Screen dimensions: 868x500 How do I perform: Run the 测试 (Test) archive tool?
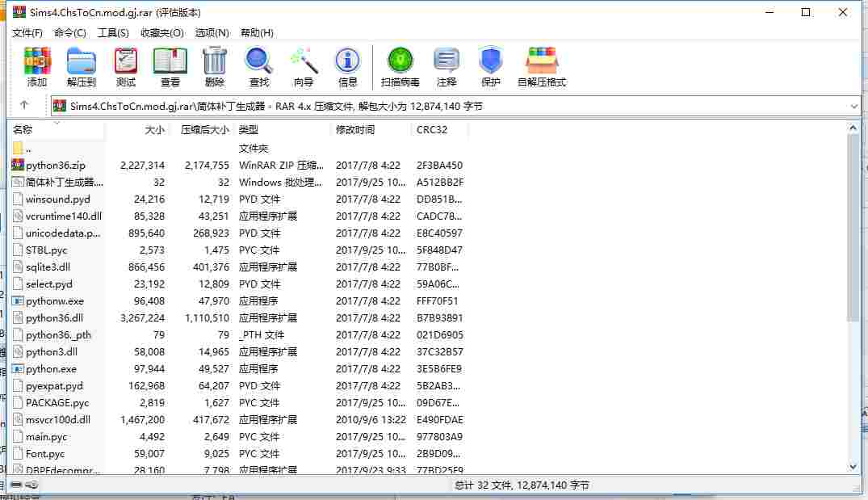point(126,66)
